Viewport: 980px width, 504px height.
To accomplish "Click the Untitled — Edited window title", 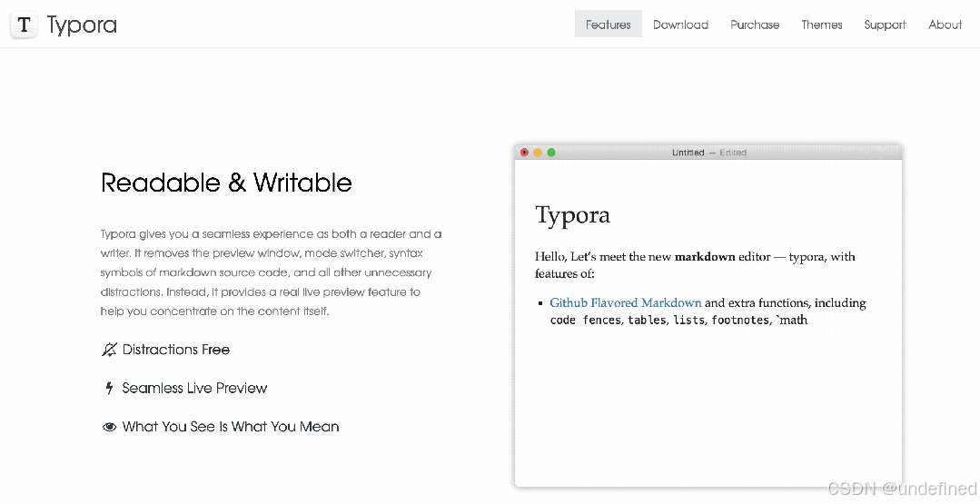I will coord(708,153).
